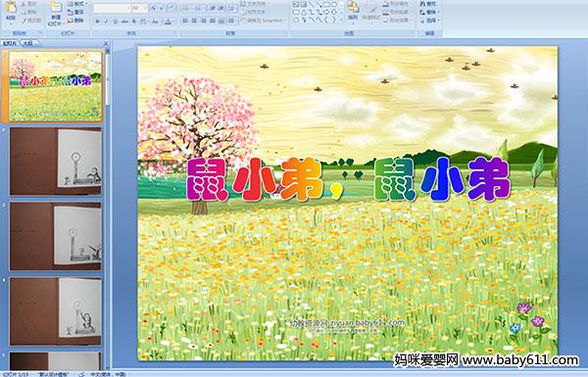Expand the Select dropdown in editing group
Image resolution: width=588 pixels, height=377 pixels.
(x=429, y=21)
